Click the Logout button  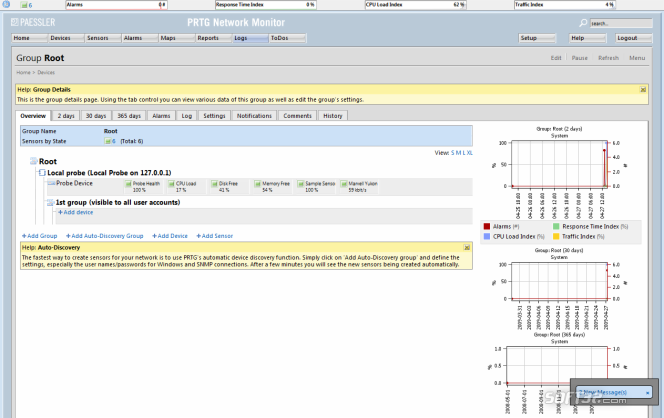[x=634, y=38]
